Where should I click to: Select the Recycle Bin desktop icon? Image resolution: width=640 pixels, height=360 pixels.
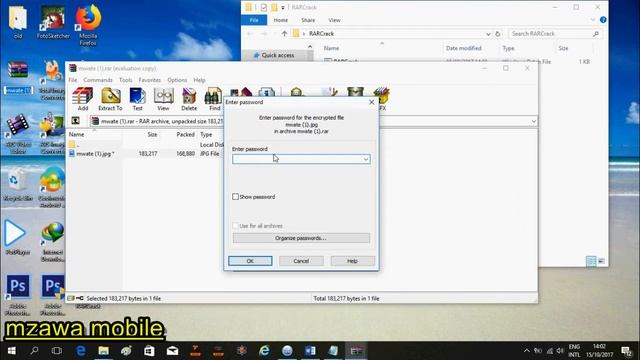18,184
